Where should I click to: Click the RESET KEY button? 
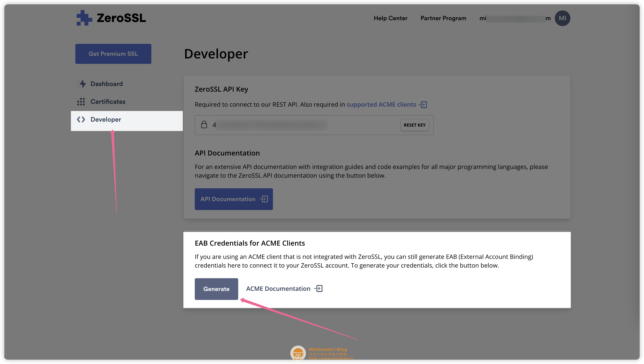pos(414,125)
